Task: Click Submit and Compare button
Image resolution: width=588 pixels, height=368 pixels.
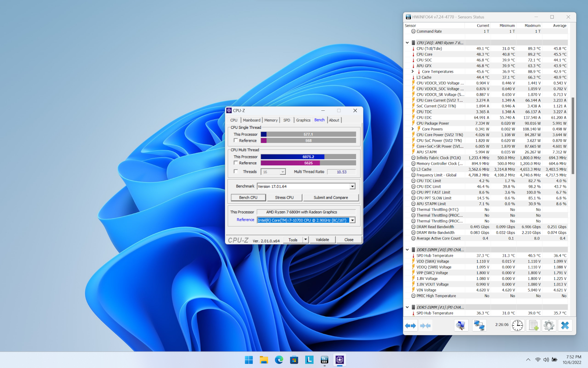Action: 331,198
